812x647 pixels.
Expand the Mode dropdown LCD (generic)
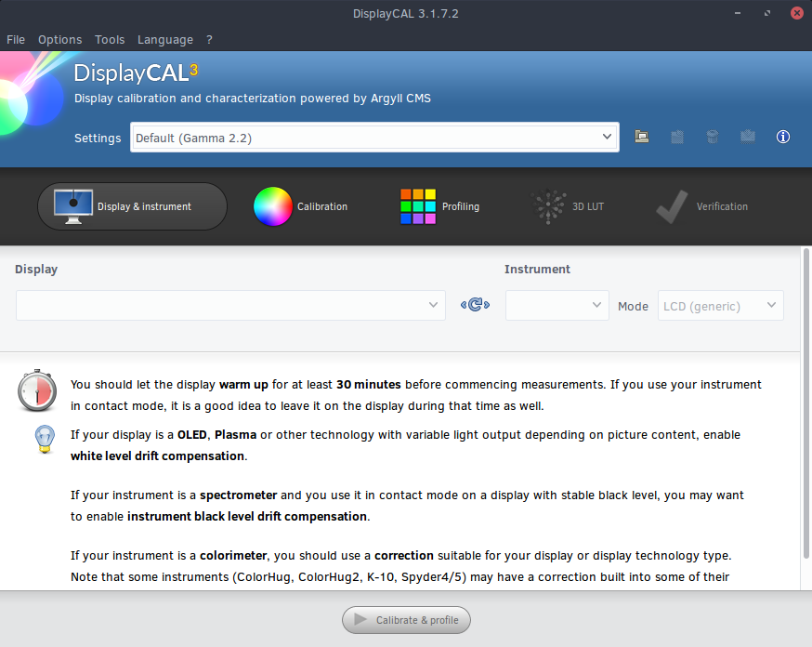720,305
